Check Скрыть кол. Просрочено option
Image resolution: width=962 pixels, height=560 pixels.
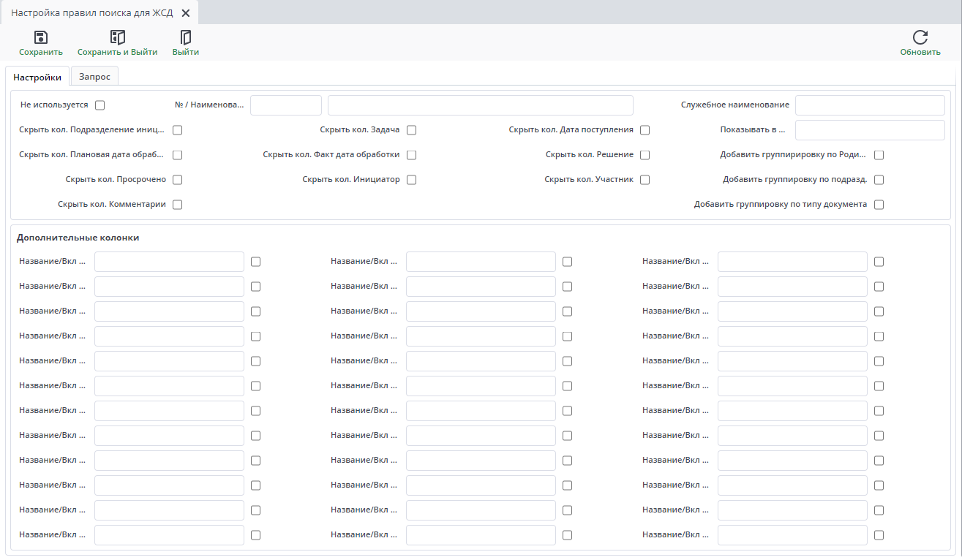point(178,180)
